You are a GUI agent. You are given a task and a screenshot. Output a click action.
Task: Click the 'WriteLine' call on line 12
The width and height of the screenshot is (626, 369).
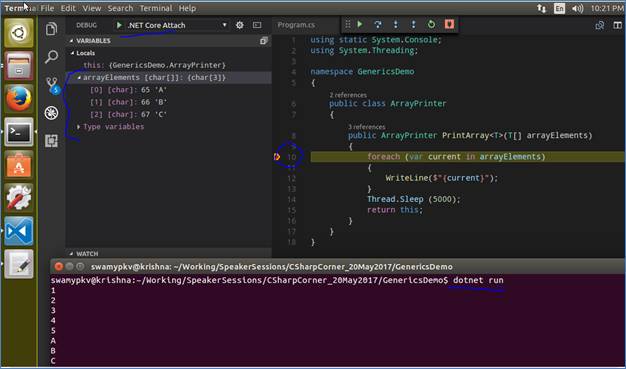(407, 178)
